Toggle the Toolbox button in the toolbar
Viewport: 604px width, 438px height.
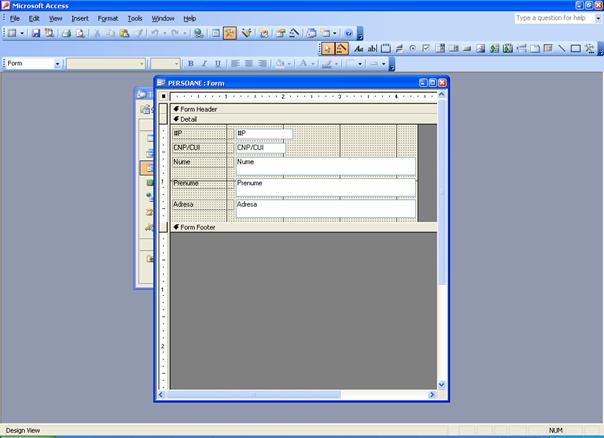pos(230,33)
